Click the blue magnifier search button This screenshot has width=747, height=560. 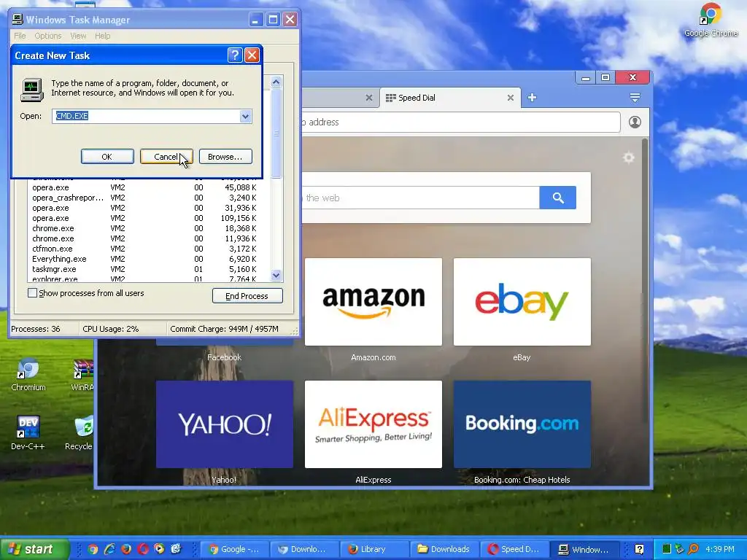[x=558, y=198]
